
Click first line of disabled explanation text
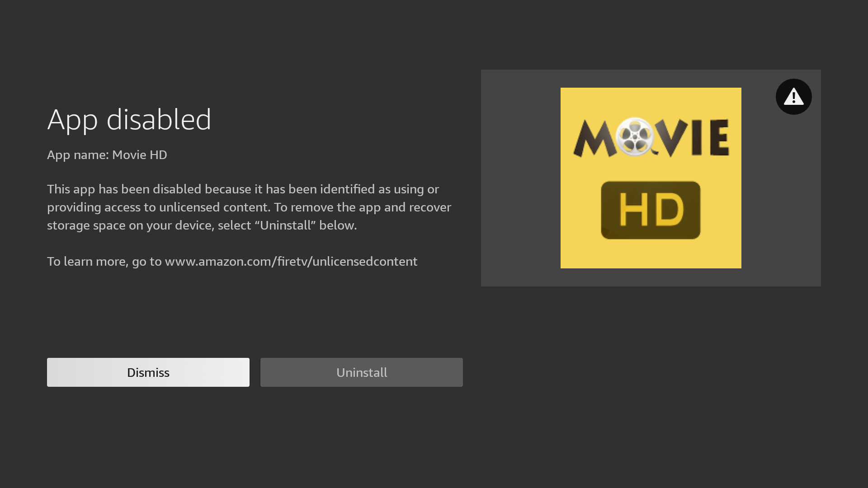[x=243, y=189]
